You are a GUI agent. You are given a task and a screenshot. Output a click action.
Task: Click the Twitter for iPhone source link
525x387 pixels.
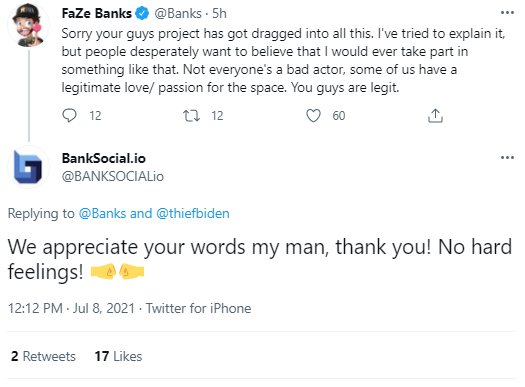coord(199,308)
